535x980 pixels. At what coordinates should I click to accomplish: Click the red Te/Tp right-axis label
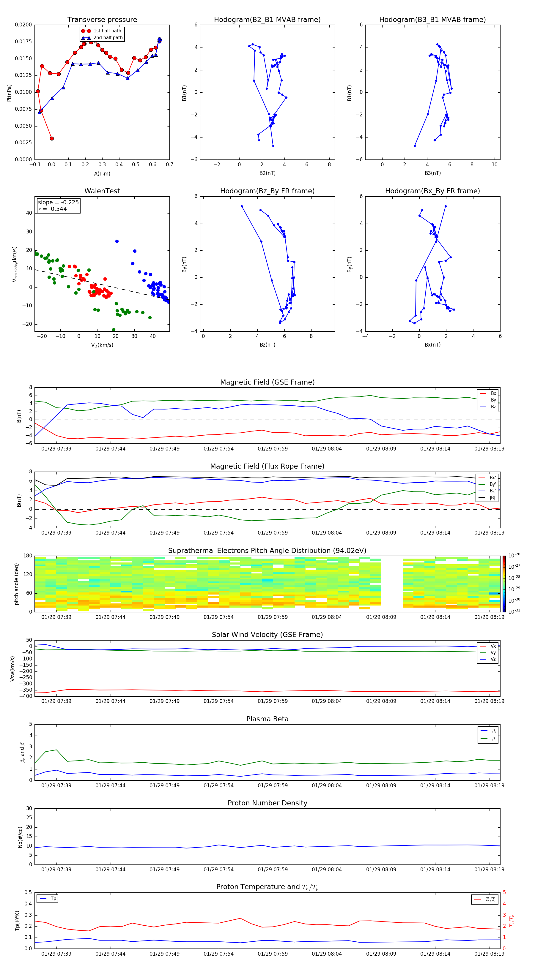pyautogui.click(x=512, y=921)
